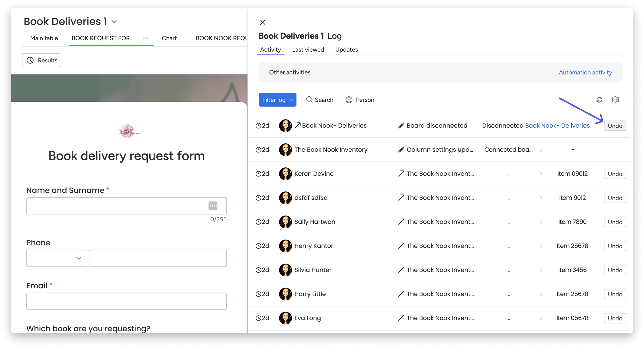The width and height of the screenshot is (644, 348).
Task: Click into the Email input field
Action: point(126,301)
